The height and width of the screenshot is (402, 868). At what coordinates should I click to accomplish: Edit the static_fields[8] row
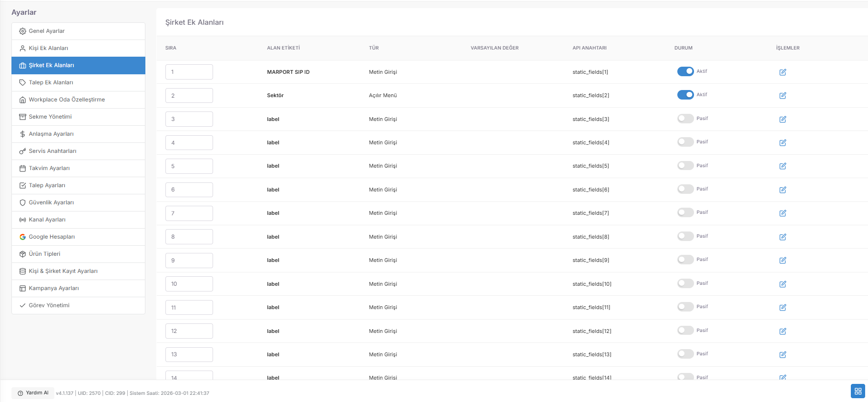pyautogui.click(x=783, y=237)
